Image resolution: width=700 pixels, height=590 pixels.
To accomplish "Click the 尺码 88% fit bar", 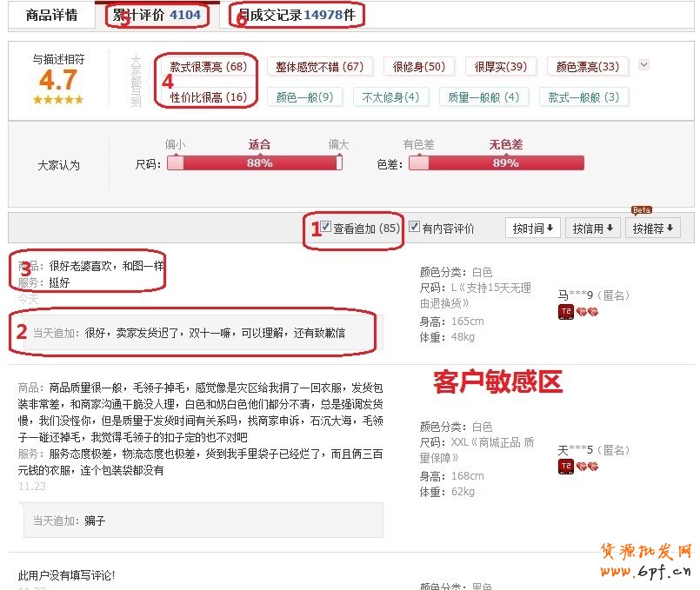I will coord(255,162).
